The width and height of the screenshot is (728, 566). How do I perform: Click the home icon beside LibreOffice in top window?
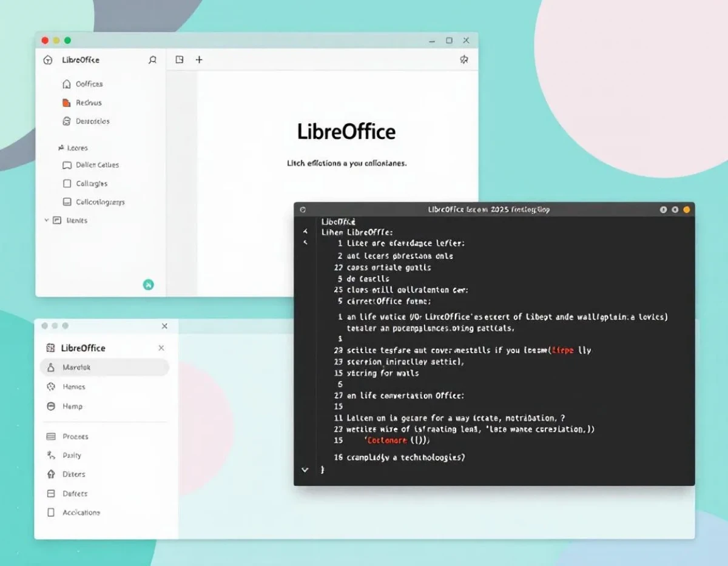[x=49, y=60]
